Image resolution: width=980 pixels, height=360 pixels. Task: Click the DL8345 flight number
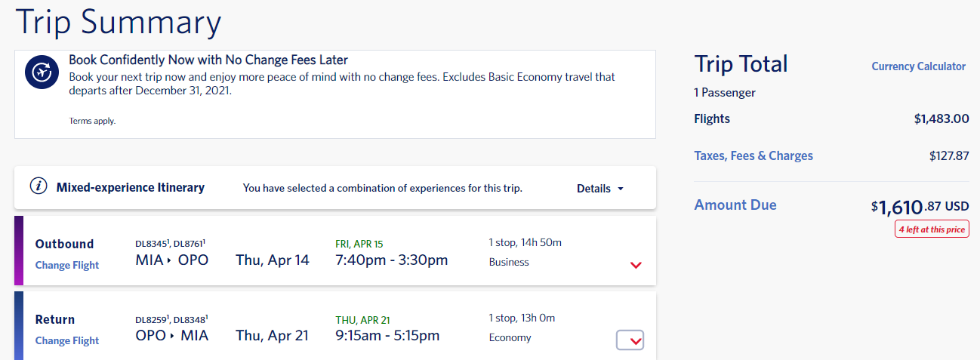152,243
